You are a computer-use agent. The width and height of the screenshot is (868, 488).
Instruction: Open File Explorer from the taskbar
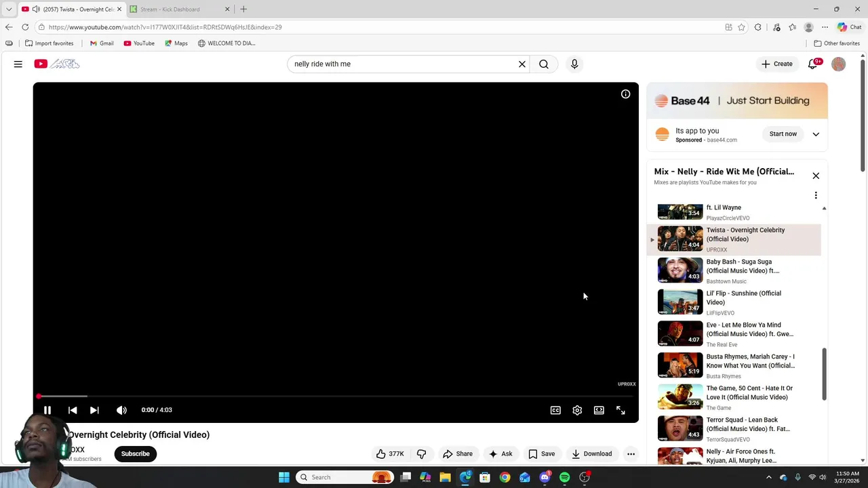445,477
